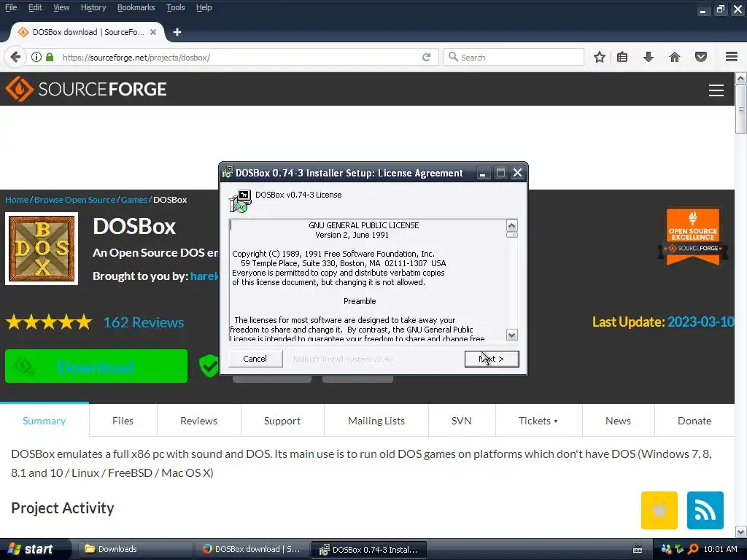Show bookmarks list icon in toolbar
The image size is (747, 560).
click(622, 57)
